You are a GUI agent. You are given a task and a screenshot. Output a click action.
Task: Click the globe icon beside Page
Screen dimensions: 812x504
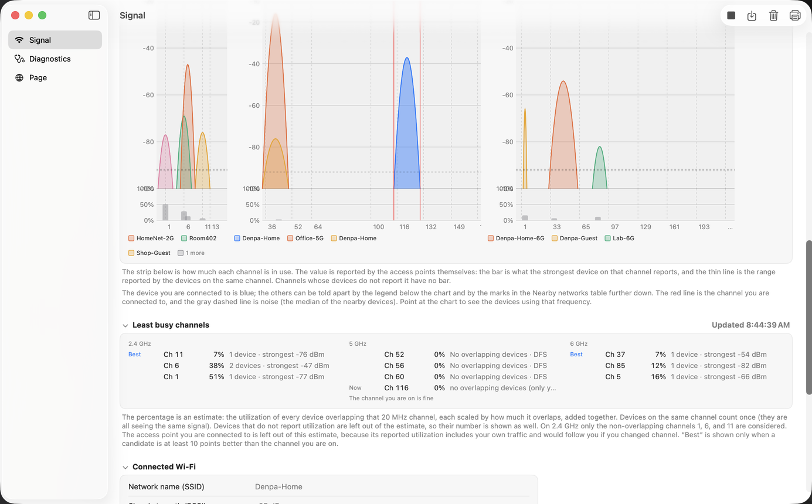[x=19, y=77]
